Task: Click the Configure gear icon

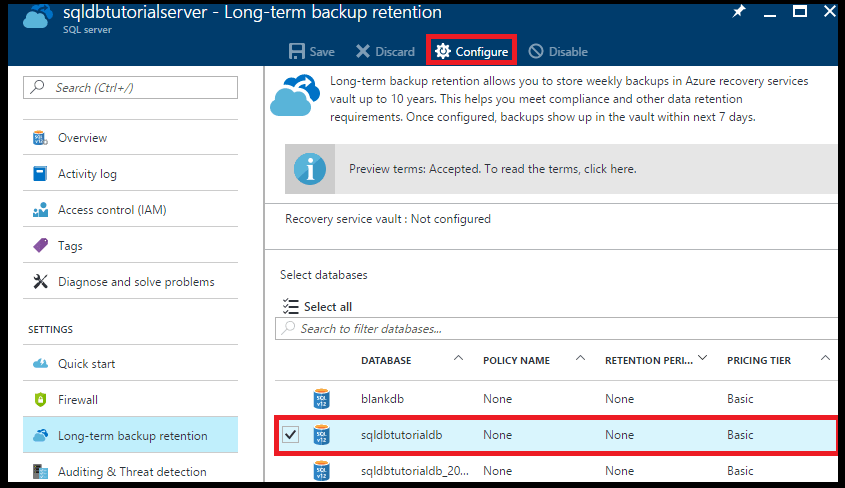Action: [x=443, y=51]
